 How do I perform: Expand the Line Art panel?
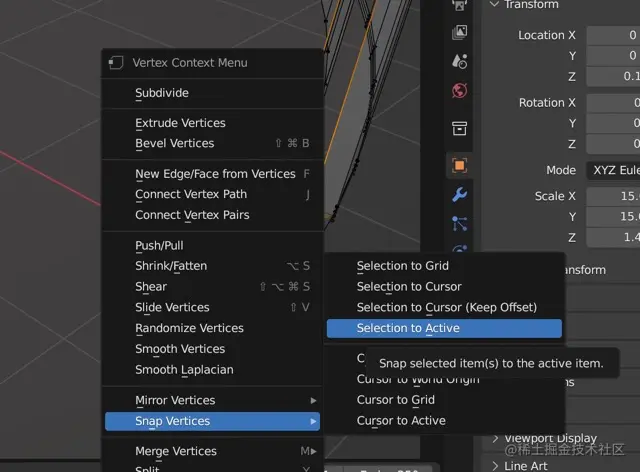(x=528, y=465)
